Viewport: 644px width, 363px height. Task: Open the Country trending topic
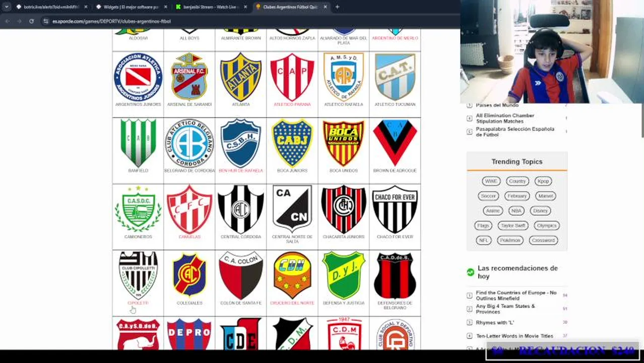[517, 181]
